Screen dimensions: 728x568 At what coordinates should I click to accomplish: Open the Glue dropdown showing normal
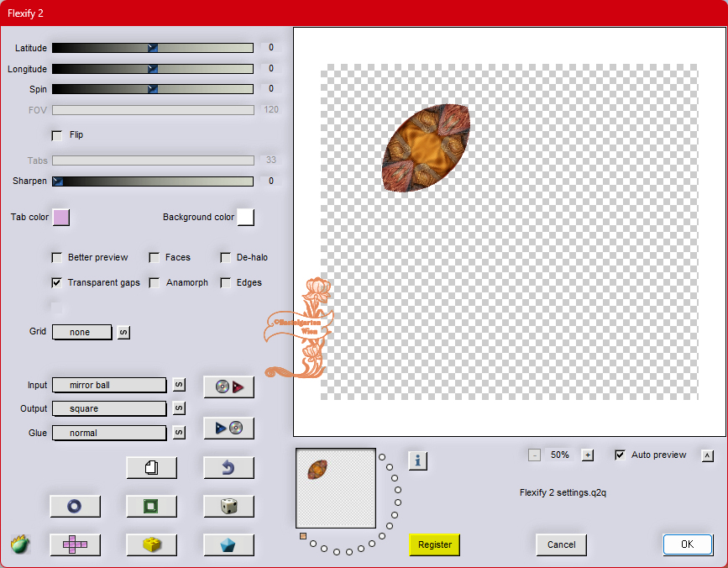pos(109,433)
